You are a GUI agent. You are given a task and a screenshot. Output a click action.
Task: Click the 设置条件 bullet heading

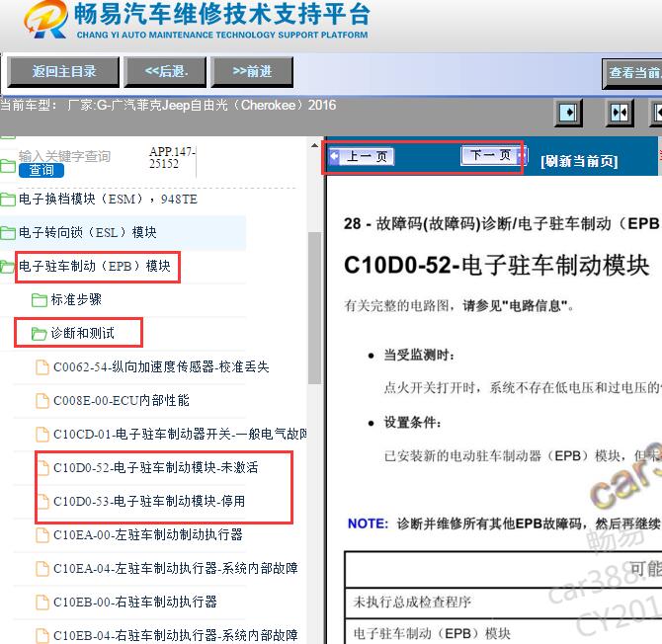pyautogui.click(x=412, y=422)
